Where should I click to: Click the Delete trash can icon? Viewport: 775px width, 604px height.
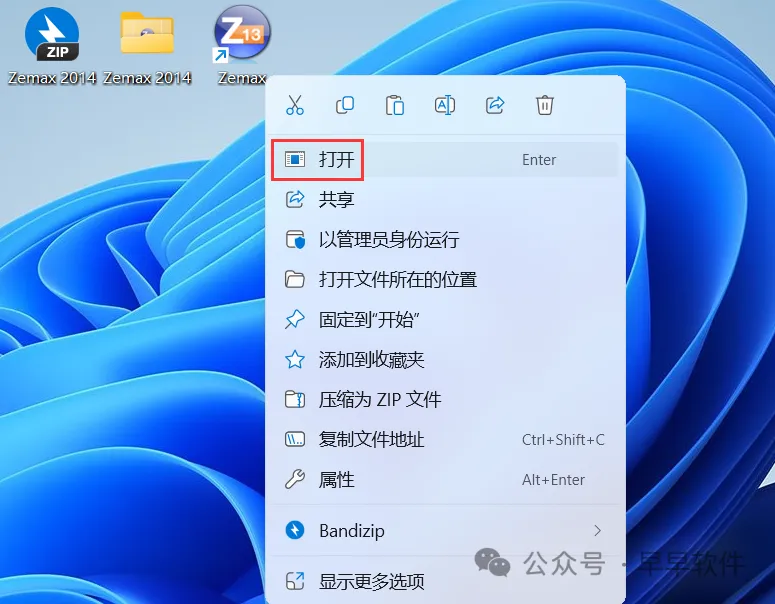tap(545, 105)
